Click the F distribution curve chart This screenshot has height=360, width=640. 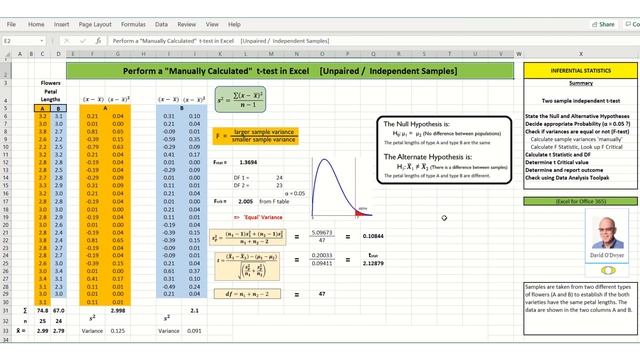point(342,187)
